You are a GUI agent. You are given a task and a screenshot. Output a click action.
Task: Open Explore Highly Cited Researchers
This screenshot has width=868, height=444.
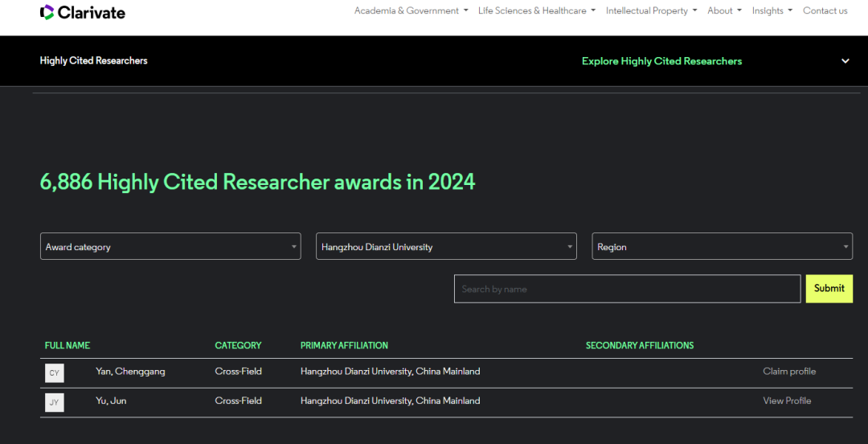coord(661,61)
